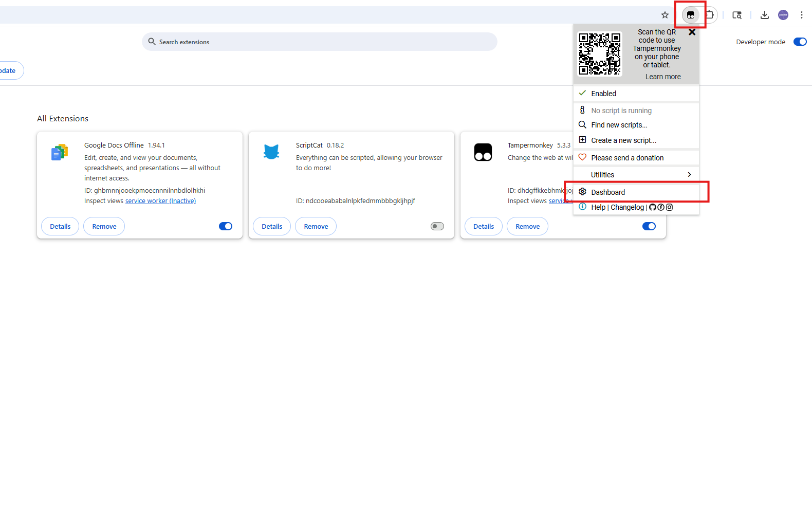Open the Changelog link
Screen dimensions: 812x511
[627, 207]
